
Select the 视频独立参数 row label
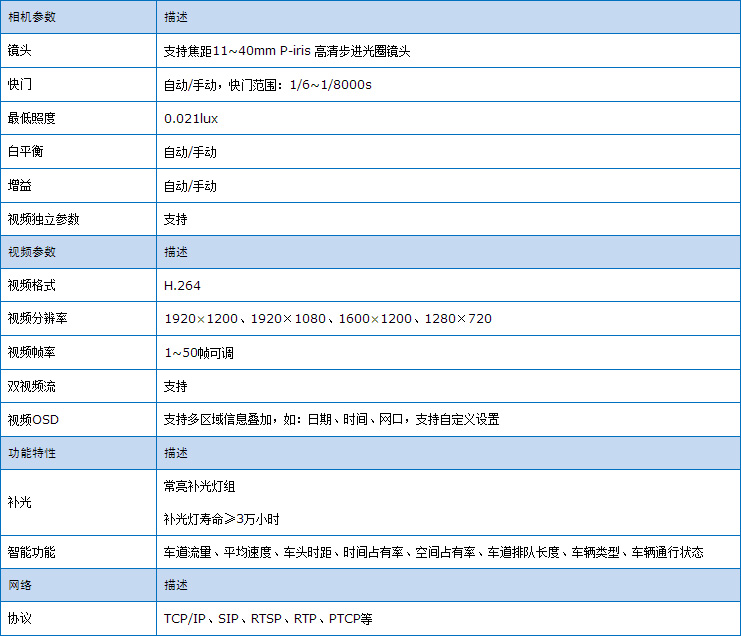click(x=43, y=219)
